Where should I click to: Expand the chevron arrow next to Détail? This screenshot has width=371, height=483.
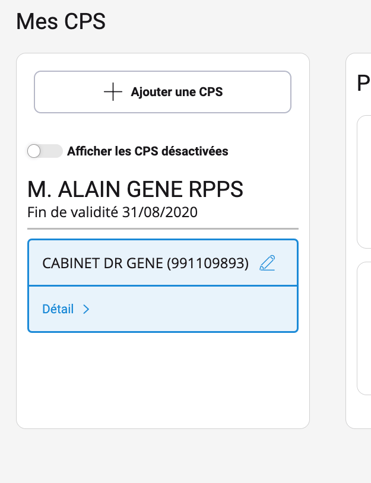(x=86, y=309)
